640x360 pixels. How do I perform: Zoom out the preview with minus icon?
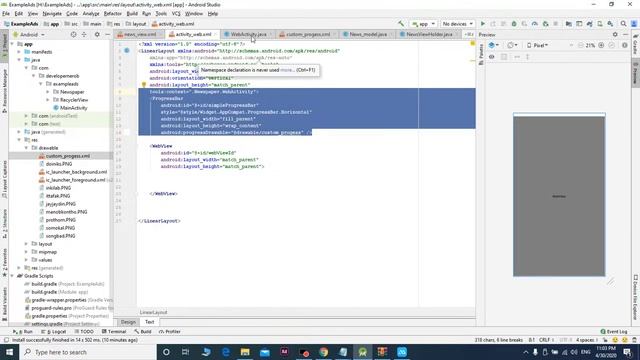(x=581, y=45)
